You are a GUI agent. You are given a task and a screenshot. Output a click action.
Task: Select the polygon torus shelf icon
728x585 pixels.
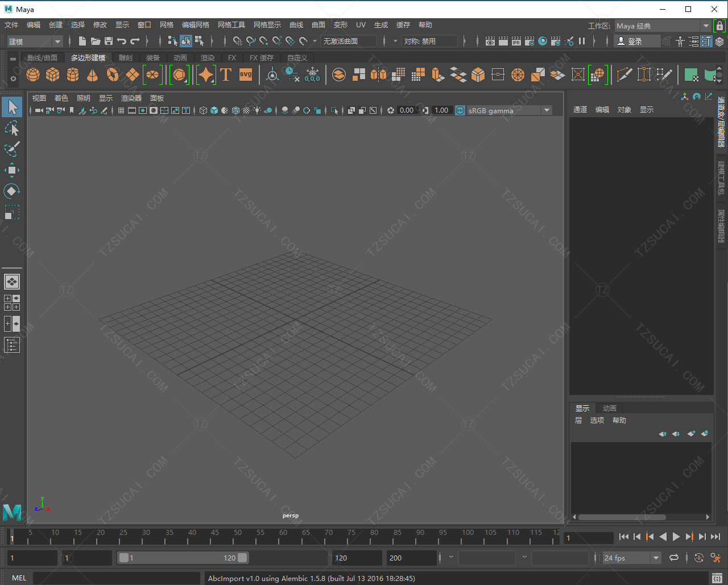pyautogui.click(x=113, y=75)
